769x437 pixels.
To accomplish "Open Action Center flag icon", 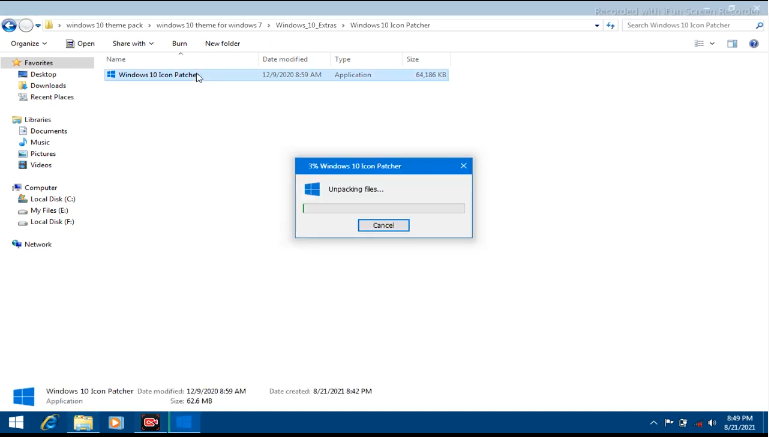I will [x=668, y=423].
